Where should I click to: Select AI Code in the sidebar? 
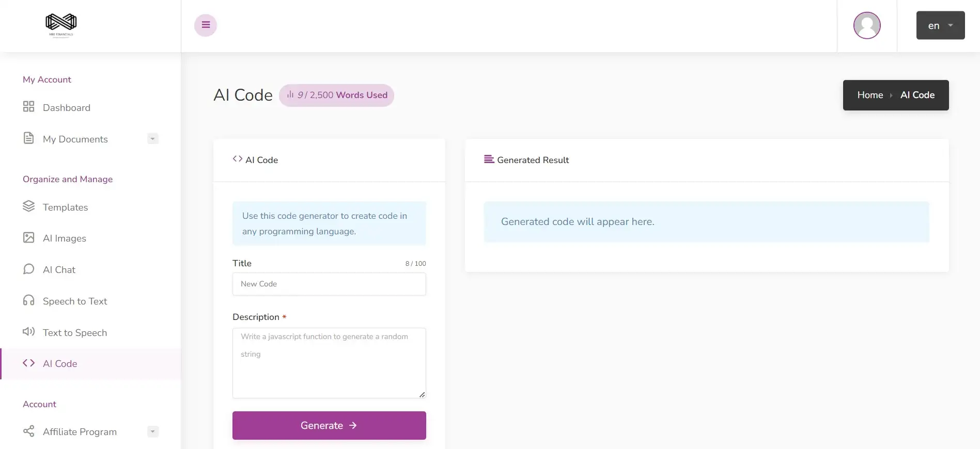(x=60, y=364)
